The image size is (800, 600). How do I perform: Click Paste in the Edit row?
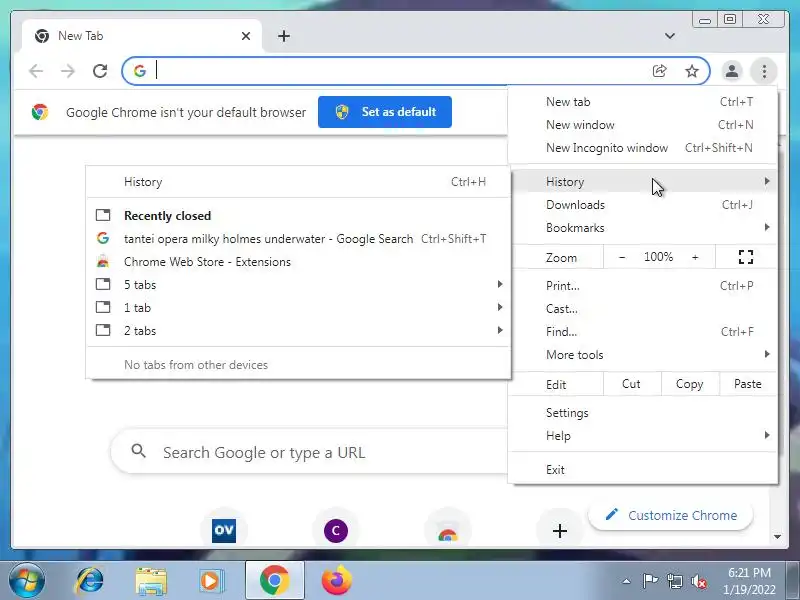[x=748, y=384]
